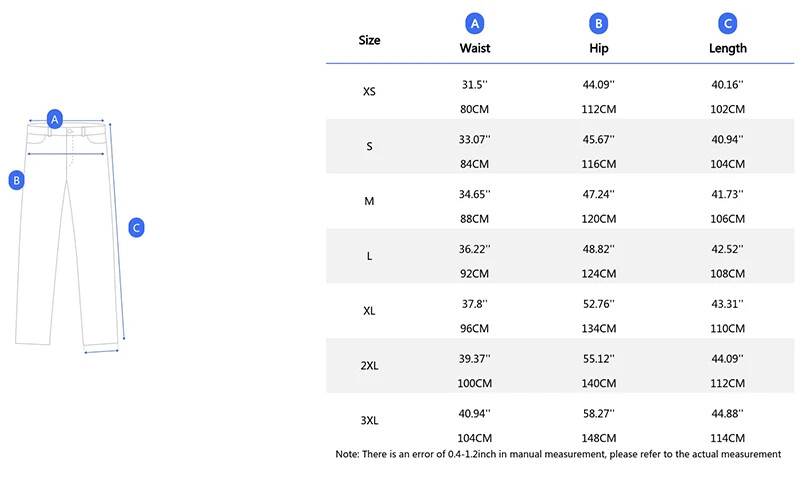
Task: Select the 3XL size row label
Action: coord(369,421)
